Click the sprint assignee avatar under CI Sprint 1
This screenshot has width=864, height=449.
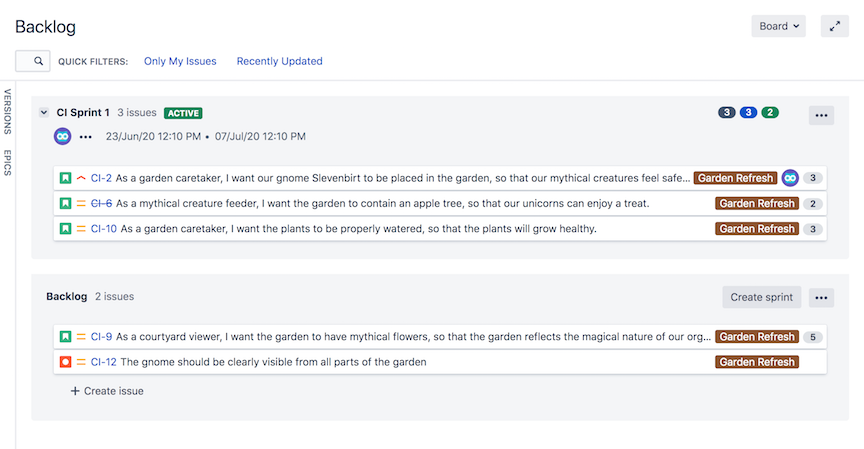click(x=62, y=136)
